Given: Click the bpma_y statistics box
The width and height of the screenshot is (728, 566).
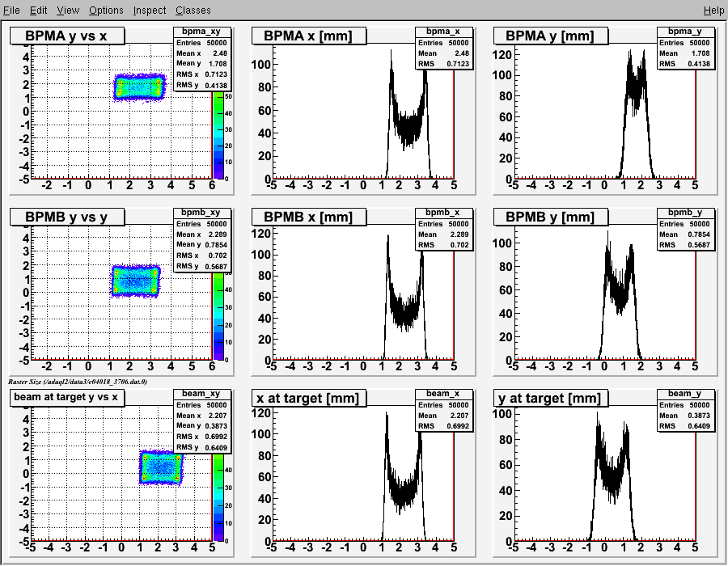Looking at the screenshot, I should pyautogui.click(x=686, y=48).
